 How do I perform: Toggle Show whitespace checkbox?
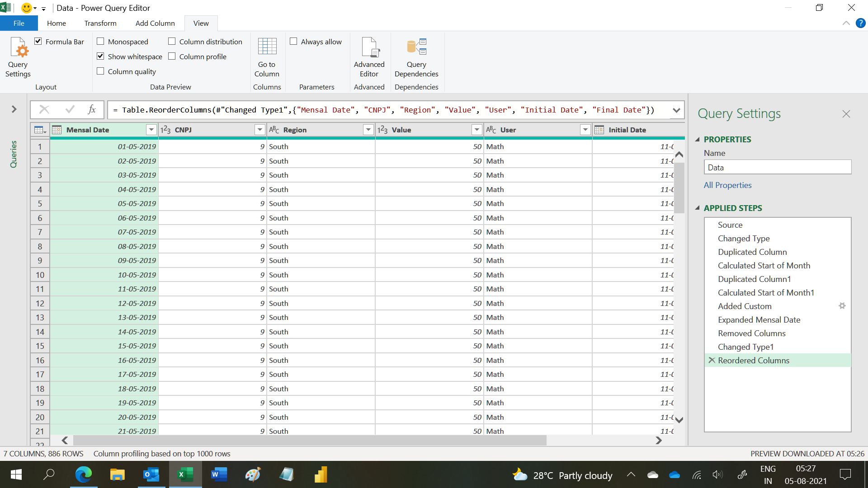click(x=100, y=56)
